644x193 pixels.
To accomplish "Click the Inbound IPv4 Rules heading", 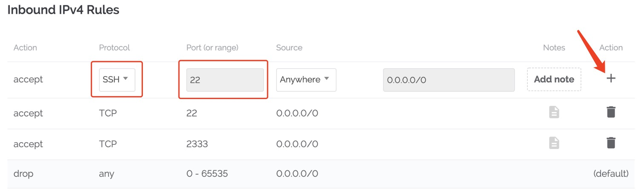I will [x=63, y=10].
